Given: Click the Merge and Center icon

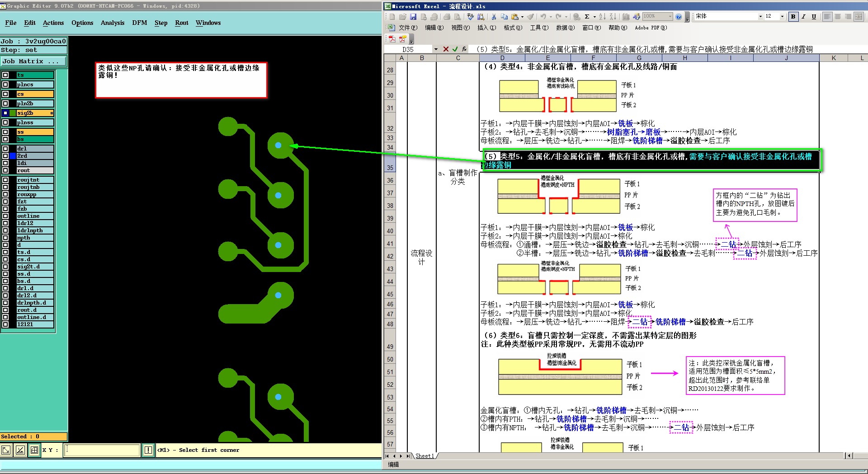Looking at the screenshot, I should 859,17.
